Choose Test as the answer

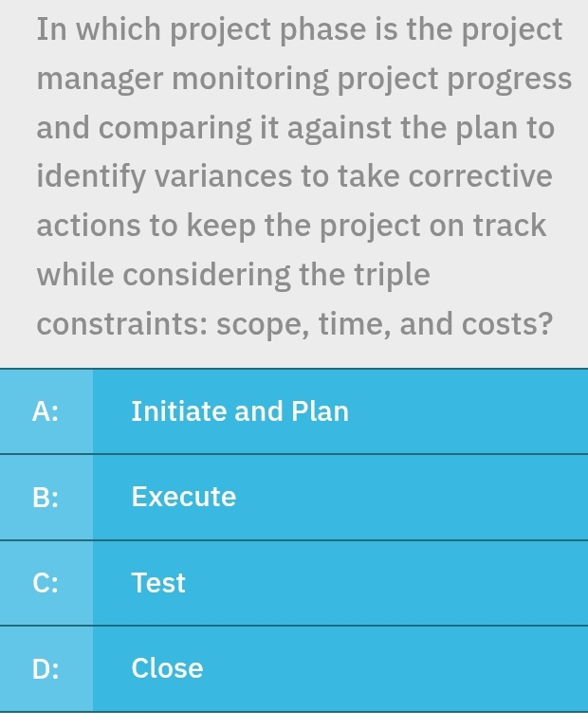click(x=158, y=583)
